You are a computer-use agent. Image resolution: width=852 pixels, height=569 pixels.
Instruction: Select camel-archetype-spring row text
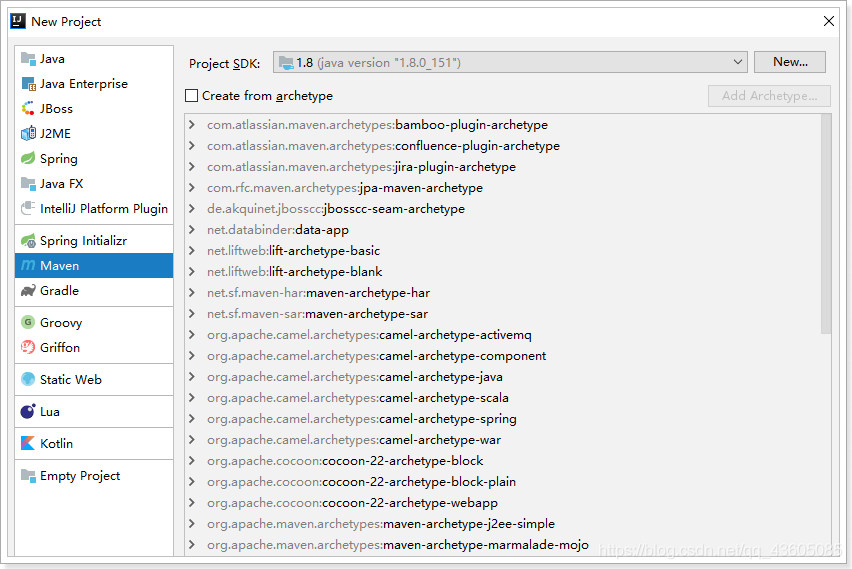pyautogui.click(x=362, y=419)
